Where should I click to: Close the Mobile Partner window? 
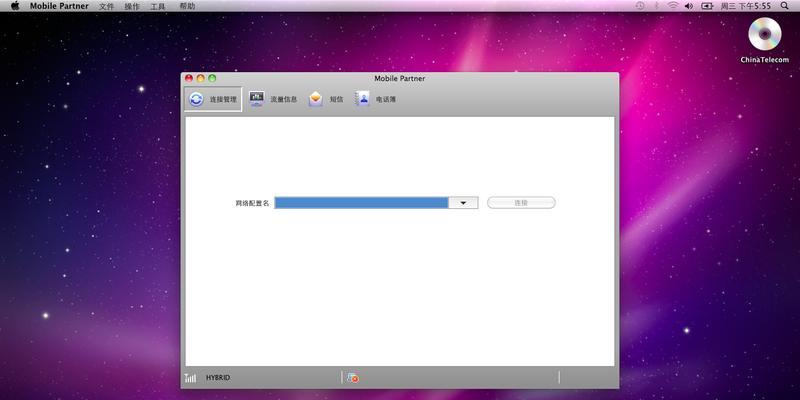click(189, 78)
